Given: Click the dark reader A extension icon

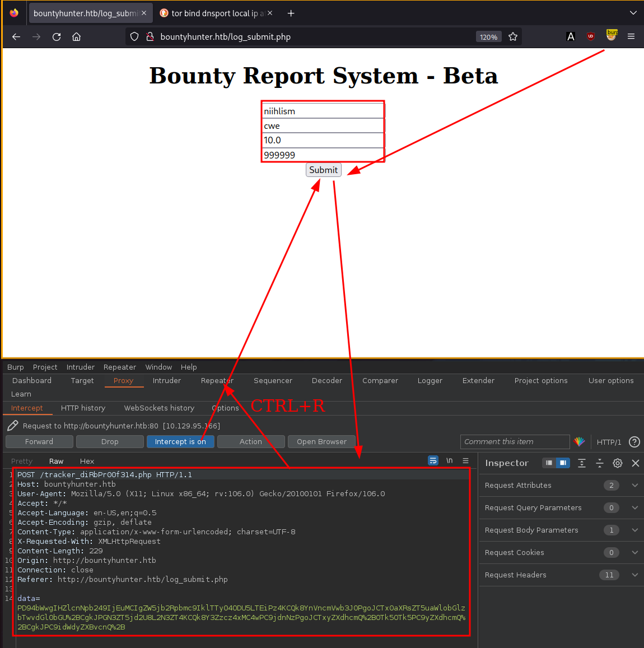Looking at the screenshot, I should pos(571,36).
